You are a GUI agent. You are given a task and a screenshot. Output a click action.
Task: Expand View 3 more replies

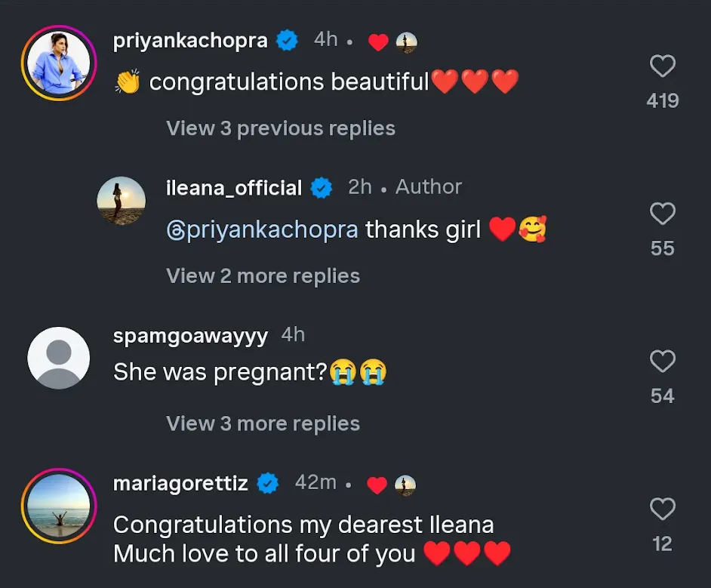263,424
